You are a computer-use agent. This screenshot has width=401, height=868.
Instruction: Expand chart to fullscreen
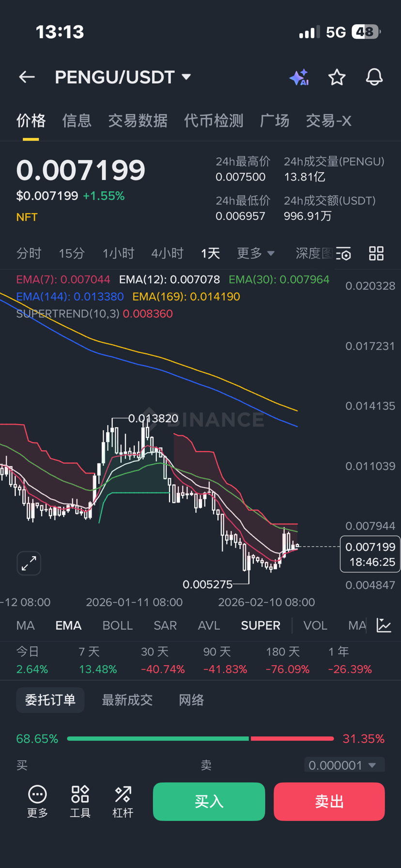[x=29, y=563]
